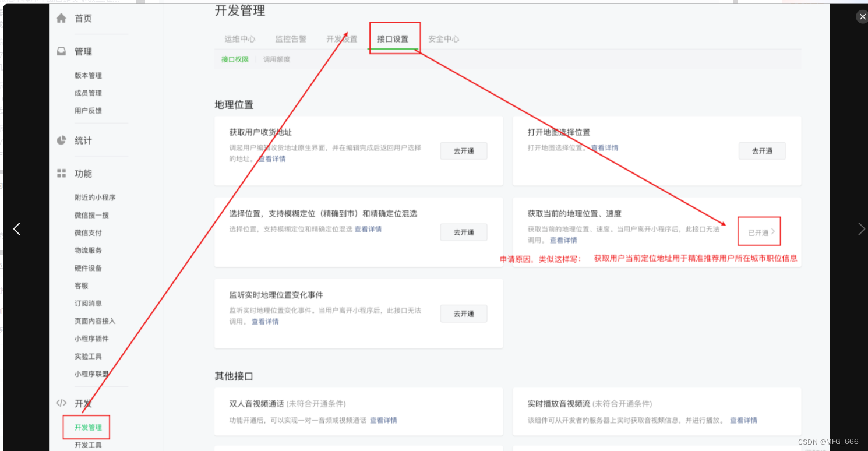The width and height of the screenshot is (868, 451).
Task: Click the 地理位置 section heading
Action: (x=234, y=105)
